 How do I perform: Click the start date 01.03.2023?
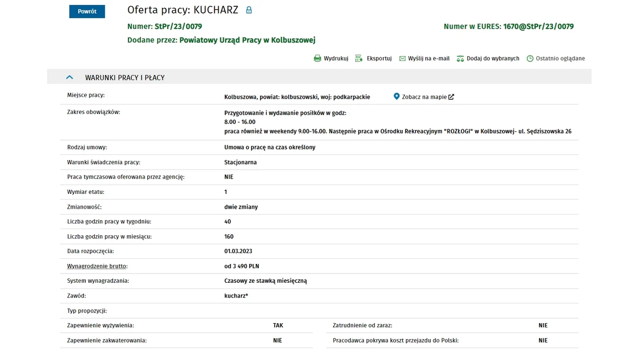click(238, 251)
